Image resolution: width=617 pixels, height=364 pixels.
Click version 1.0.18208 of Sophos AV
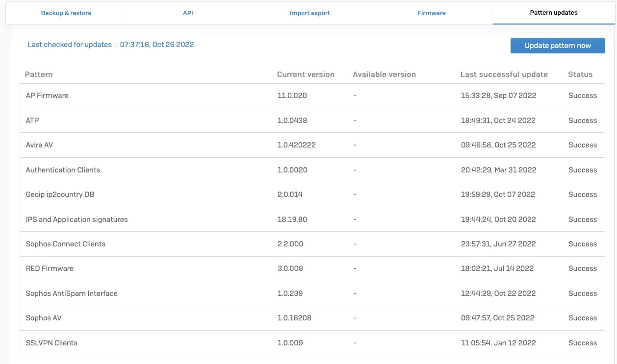(x=294, y=318)
